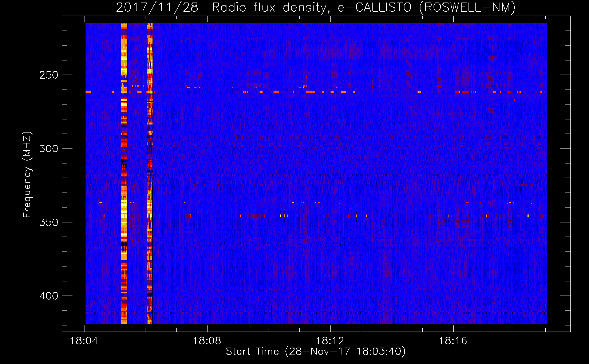Click the 18:08 time tick label
This screenshot has height=364, width=589.
click(x=207, y=341)
